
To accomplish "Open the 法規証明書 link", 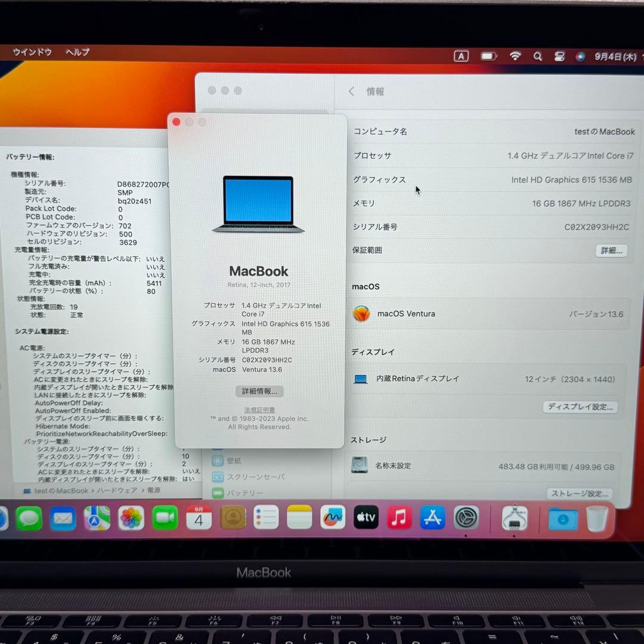I will coord(259,410).
